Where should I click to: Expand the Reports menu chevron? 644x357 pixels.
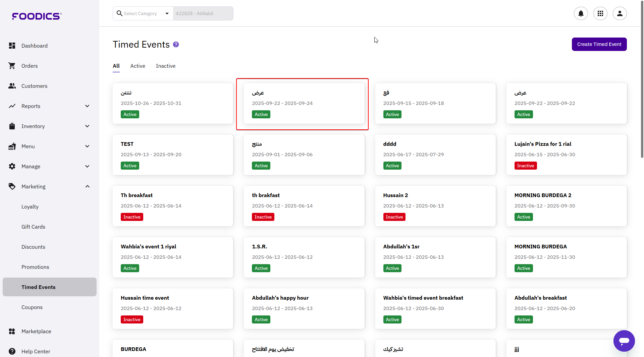point(87,106)
